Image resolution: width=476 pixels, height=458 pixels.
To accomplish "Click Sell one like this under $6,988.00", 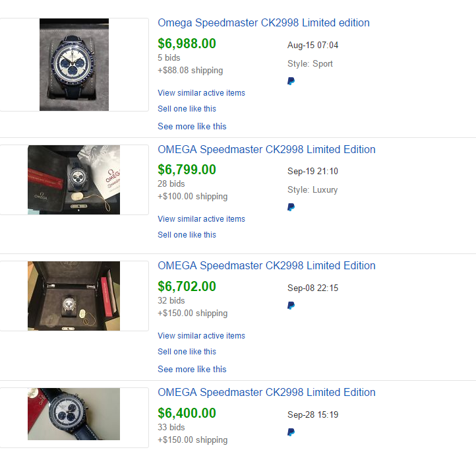I will pos(187,109).
